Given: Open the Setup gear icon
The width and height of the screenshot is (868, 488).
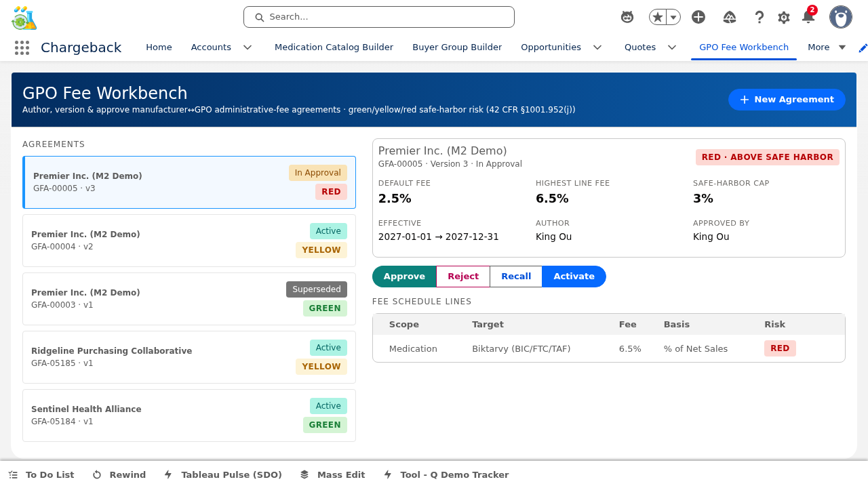Looking at the screenshot, I should 784,17.
